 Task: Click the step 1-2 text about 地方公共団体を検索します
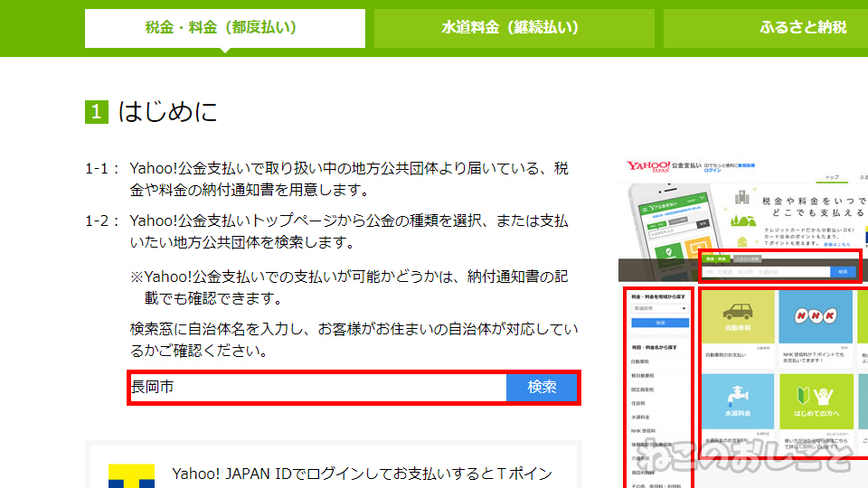[349, 231]
